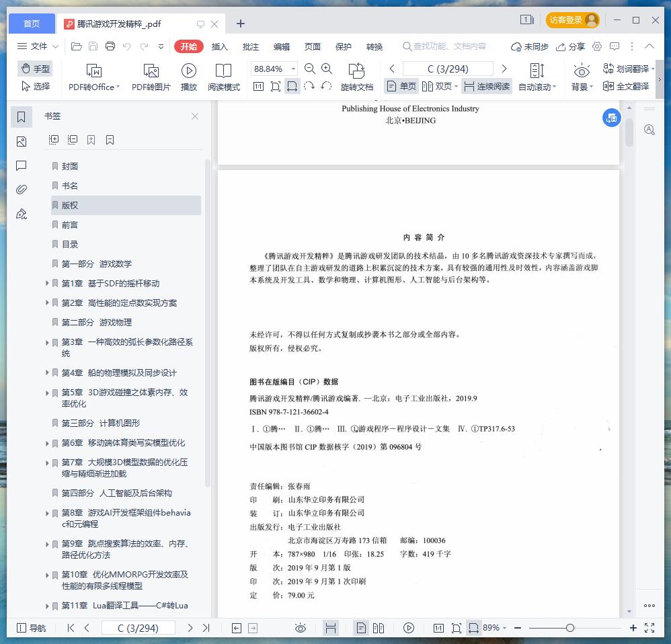Open a new tab with the plus button

pos(241,24)
